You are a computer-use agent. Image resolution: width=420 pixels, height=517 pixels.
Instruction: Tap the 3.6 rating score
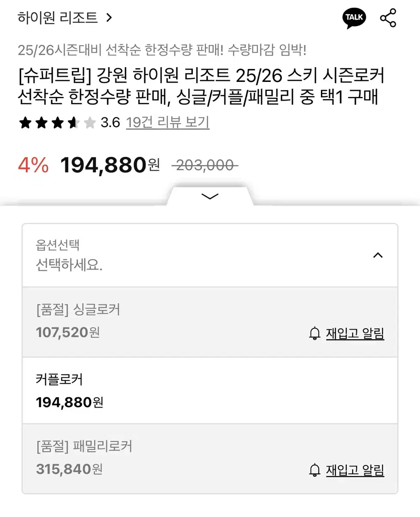point(110,123)
